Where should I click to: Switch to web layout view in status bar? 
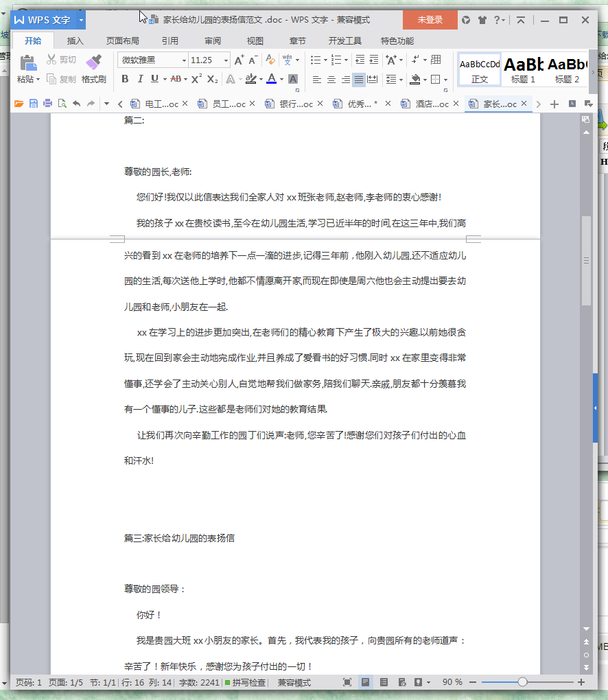coord(402,682)
